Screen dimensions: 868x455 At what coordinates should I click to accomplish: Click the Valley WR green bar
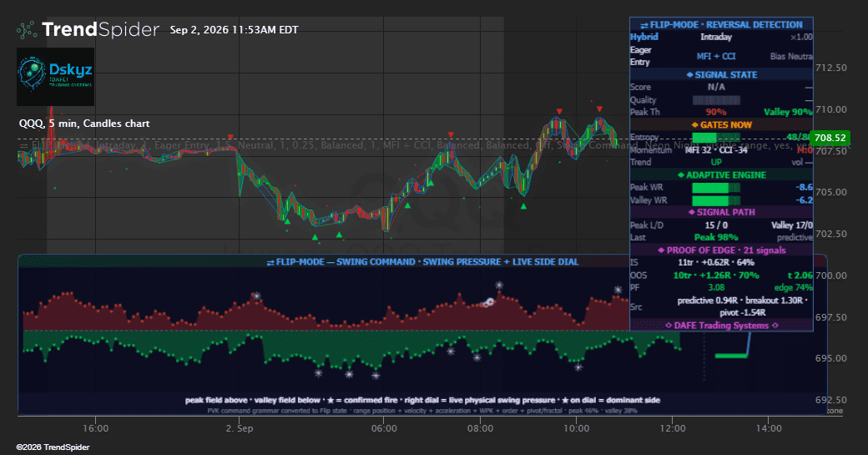(716, 200)
